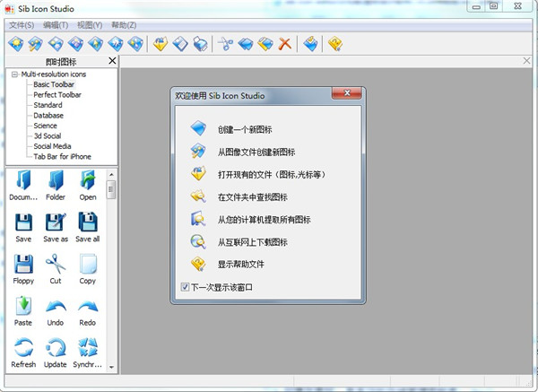Select the Redo icon in the library

(88, 310)
